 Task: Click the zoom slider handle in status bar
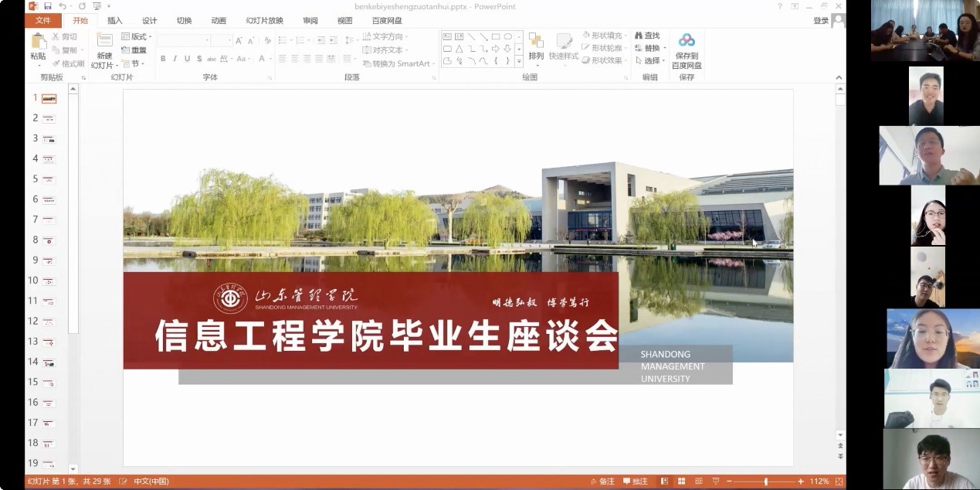765,481
